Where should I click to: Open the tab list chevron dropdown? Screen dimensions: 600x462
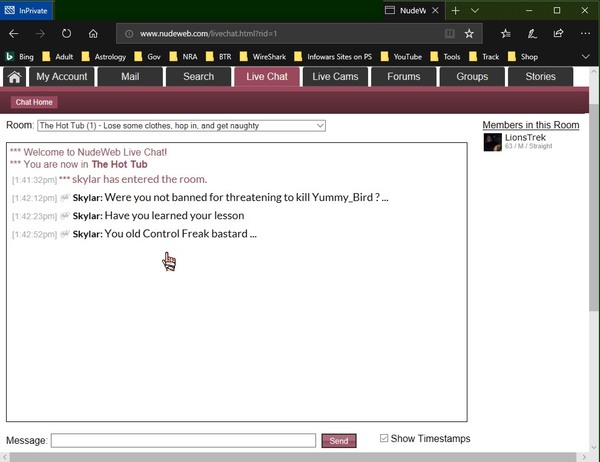480,9
